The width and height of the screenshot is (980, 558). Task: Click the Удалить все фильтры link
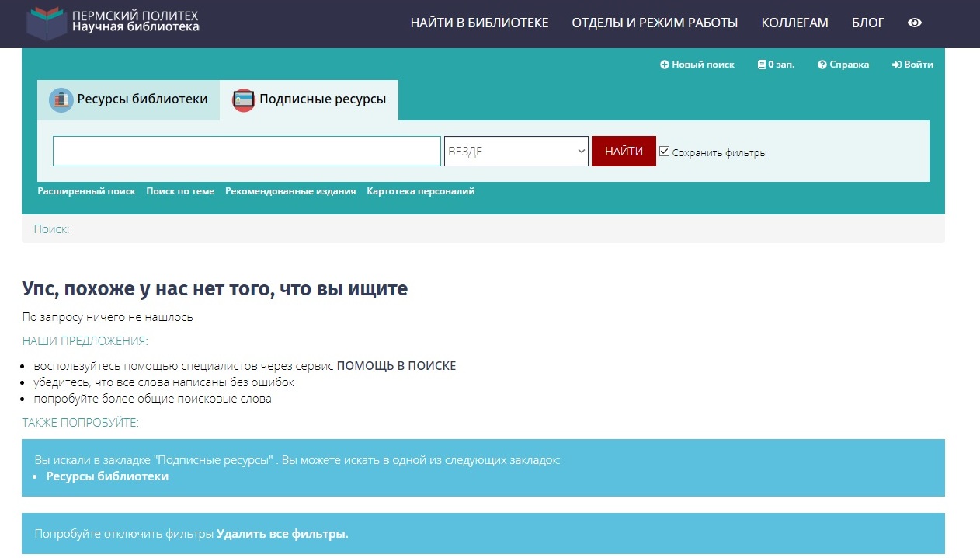(x=283, y=534)
